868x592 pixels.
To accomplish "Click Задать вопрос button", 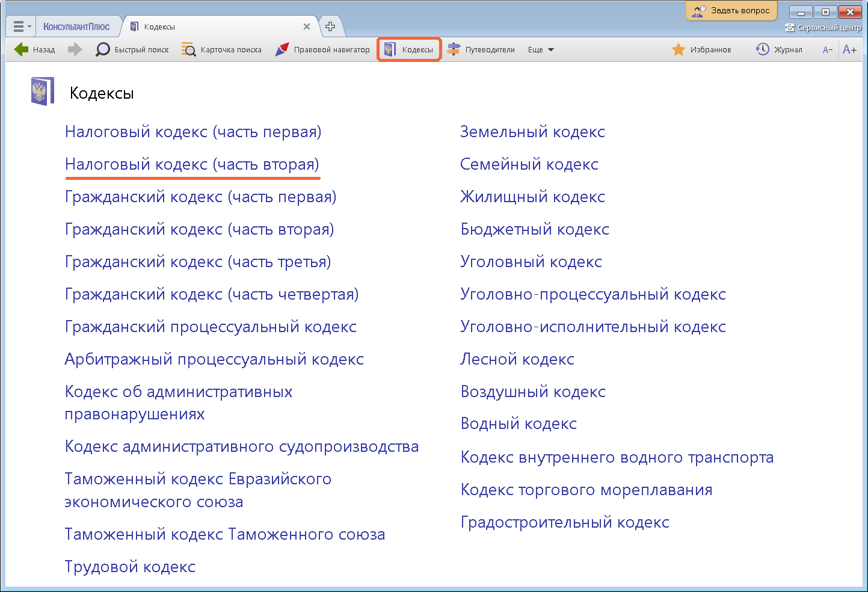I will pyautogui.click(x=731, y=10).
